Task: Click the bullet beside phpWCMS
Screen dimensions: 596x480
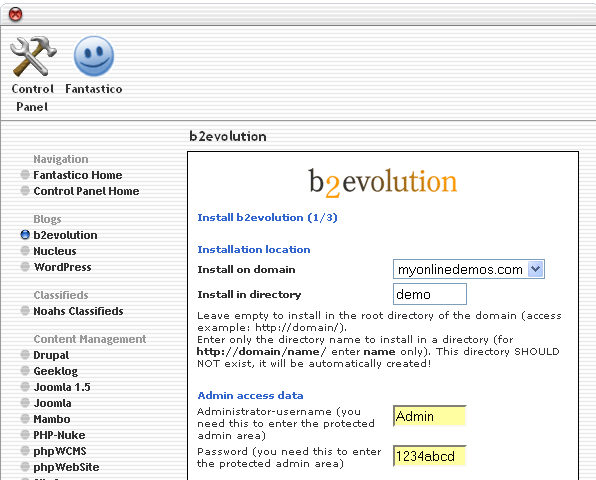Action: pyautogui.click(x=25, y=451)
